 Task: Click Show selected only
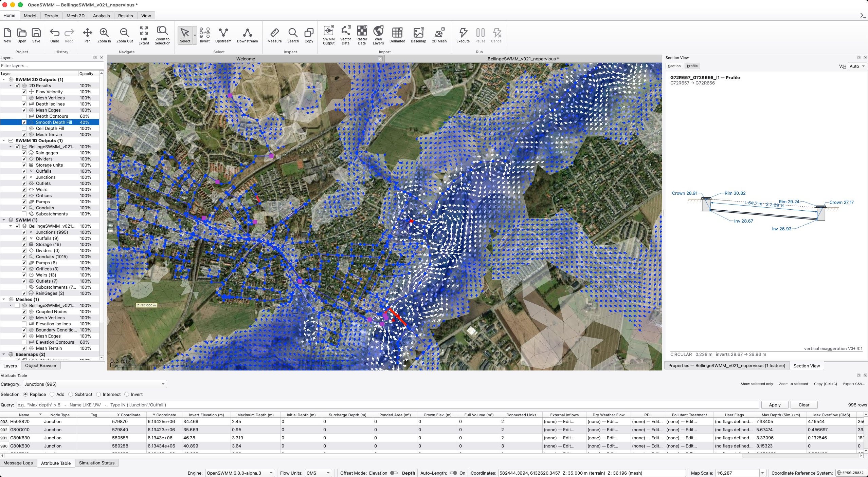point(757,384)
